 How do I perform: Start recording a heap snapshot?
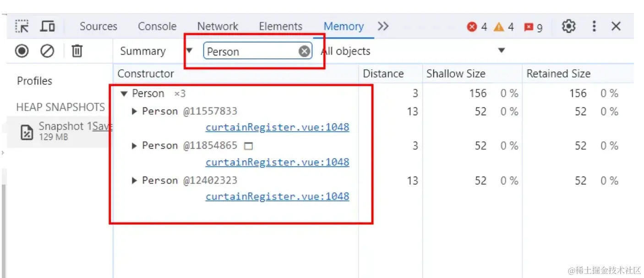tap(22, 51)
